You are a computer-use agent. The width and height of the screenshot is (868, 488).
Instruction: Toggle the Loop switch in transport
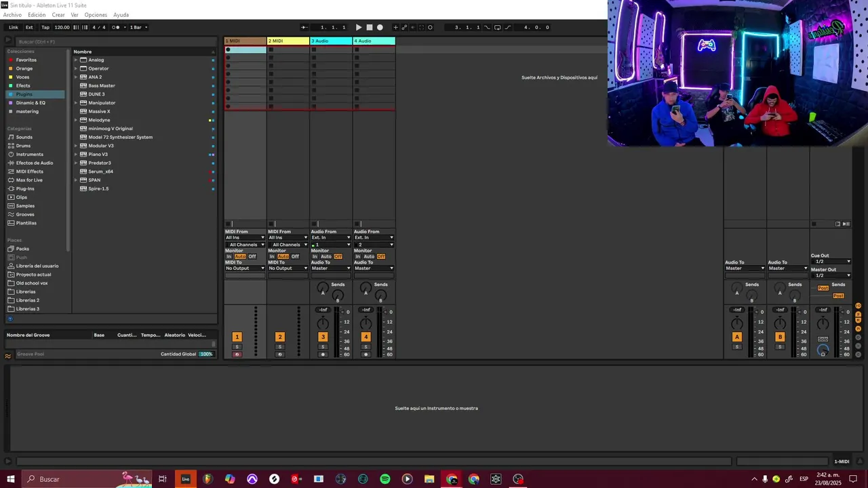pos(497,27)
